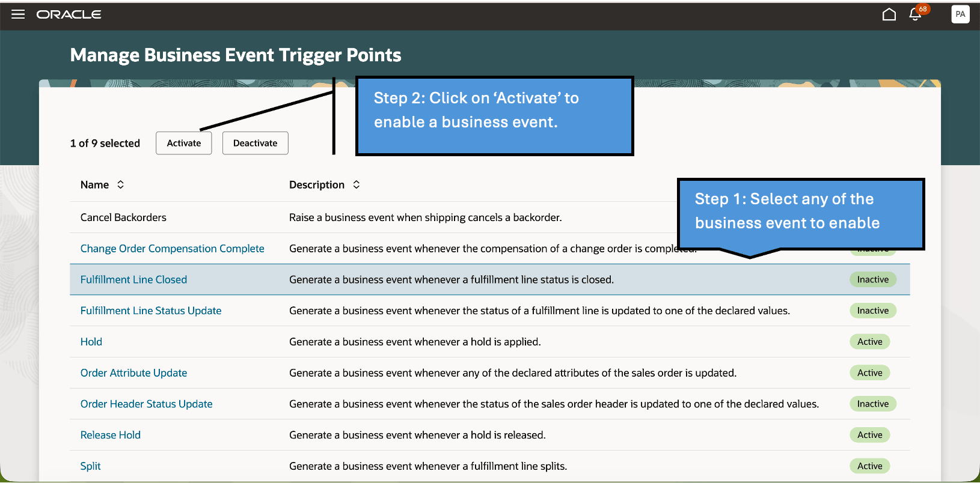
Task: Open the Order Attribute Update link
Action: (133, 373)
